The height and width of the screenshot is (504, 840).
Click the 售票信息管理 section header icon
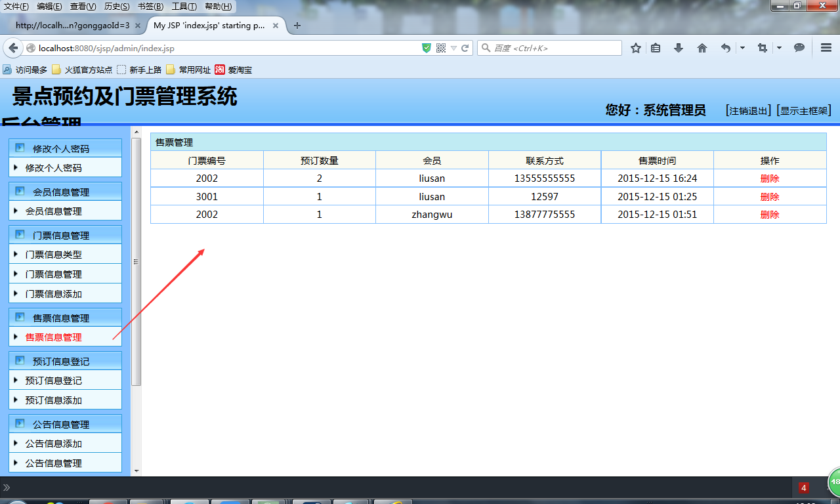[20, 318]
